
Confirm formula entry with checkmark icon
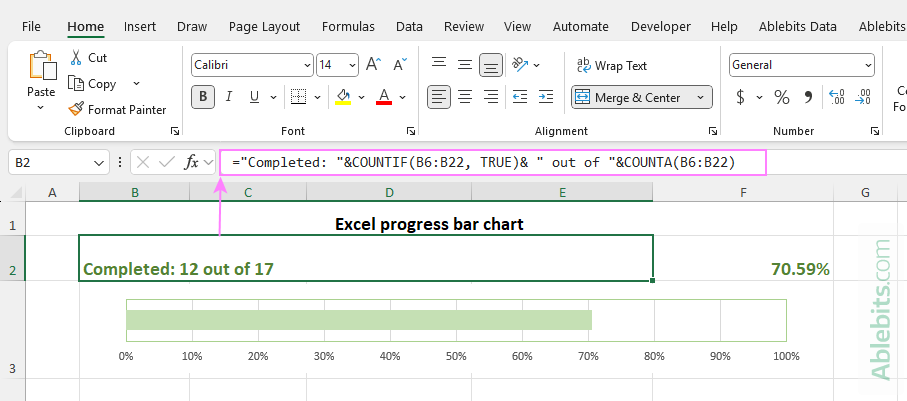click(x=167, y=163)
